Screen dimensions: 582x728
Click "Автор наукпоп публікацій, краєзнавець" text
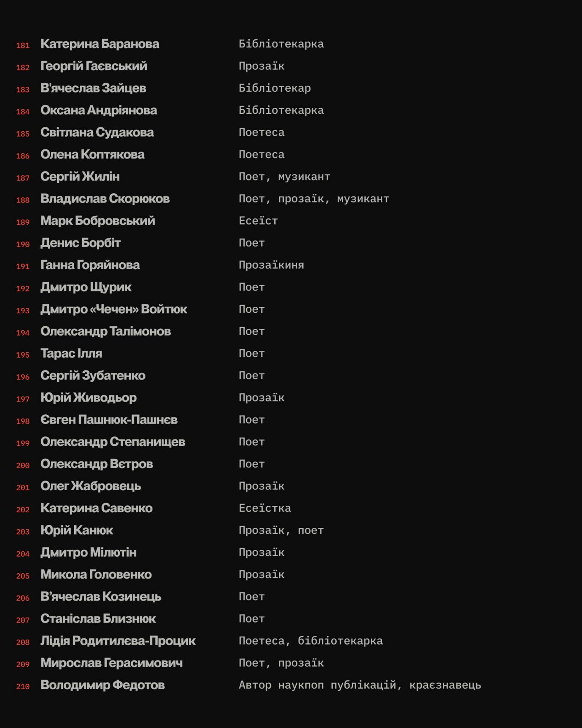(360, 685)
